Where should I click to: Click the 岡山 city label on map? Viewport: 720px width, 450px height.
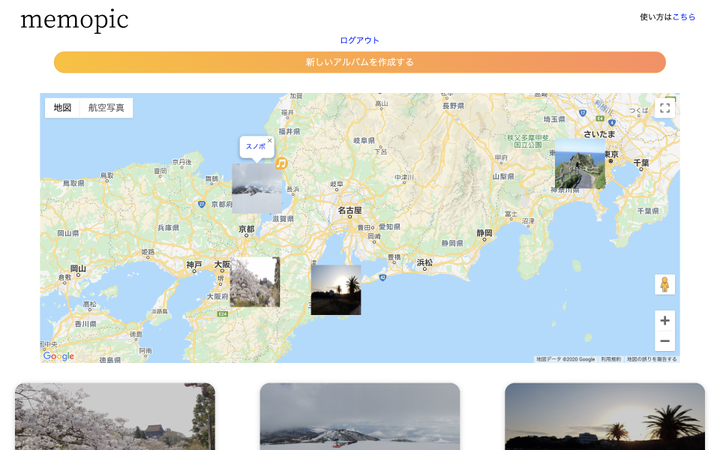coord(78,268)
